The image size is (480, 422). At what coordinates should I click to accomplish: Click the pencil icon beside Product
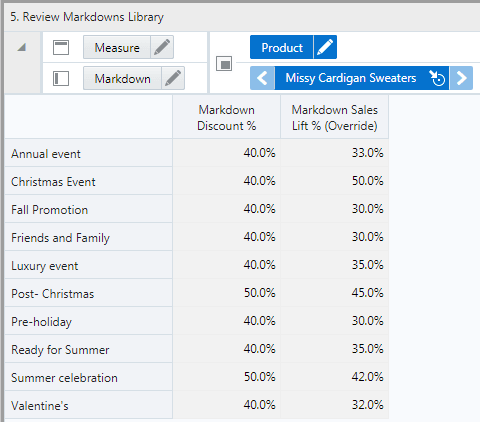pyautogui.click(x=325, y=47)
